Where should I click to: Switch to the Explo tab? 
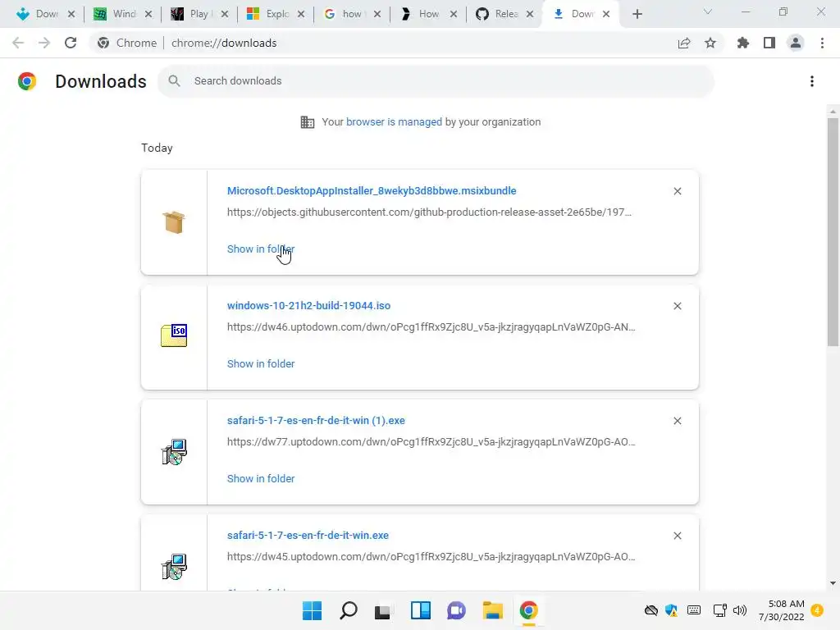coord(276,14)
